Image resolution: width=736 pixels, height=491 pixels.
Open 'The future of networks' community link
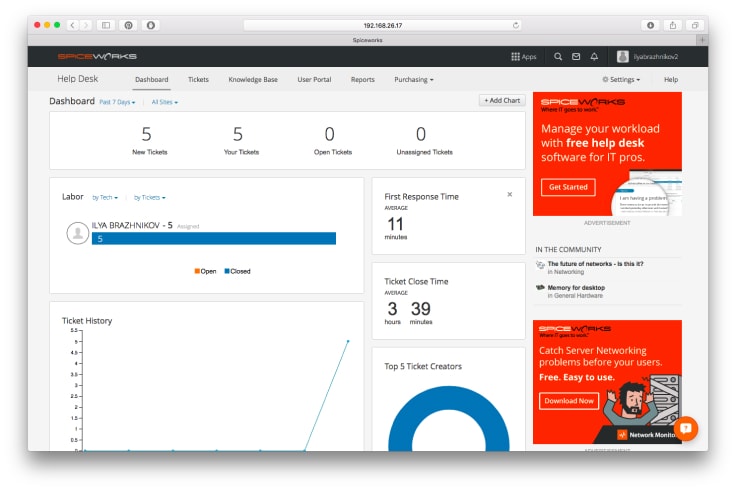(595, 264)
